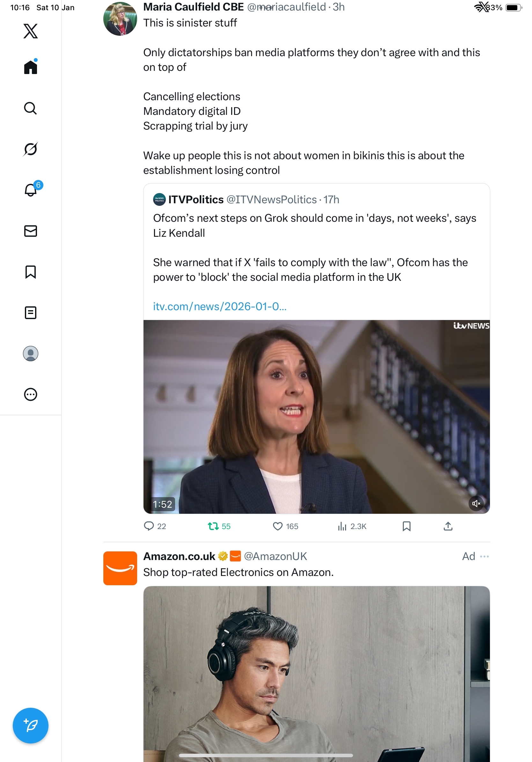Bookmark Maria Caulfield's post

click(406, 527)
